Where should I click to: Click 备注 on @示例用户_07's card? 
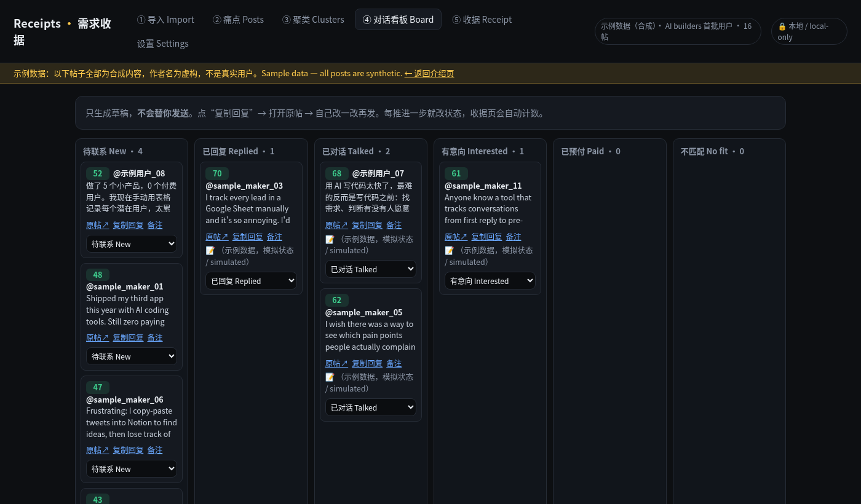tap(394, 226)
